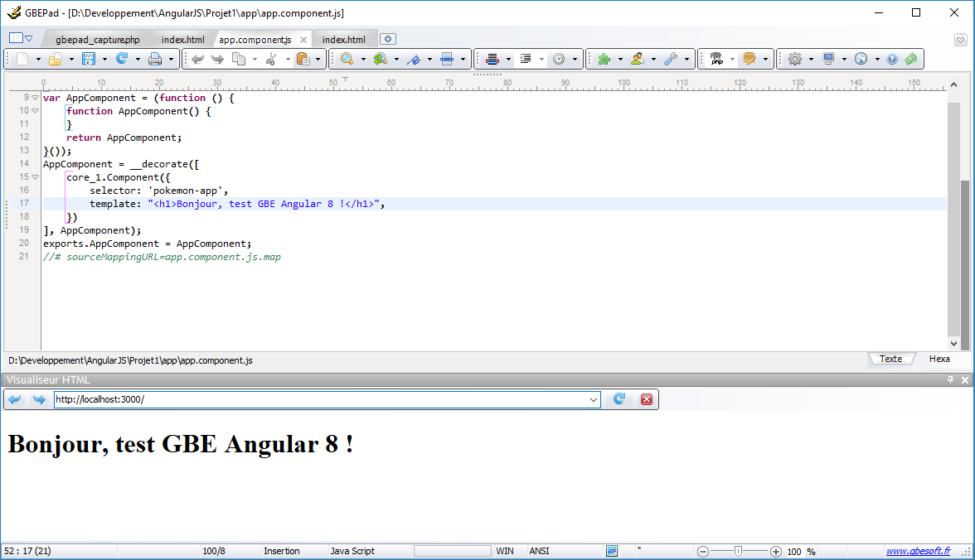Visit the www.gbesoft.fr link

918,551
